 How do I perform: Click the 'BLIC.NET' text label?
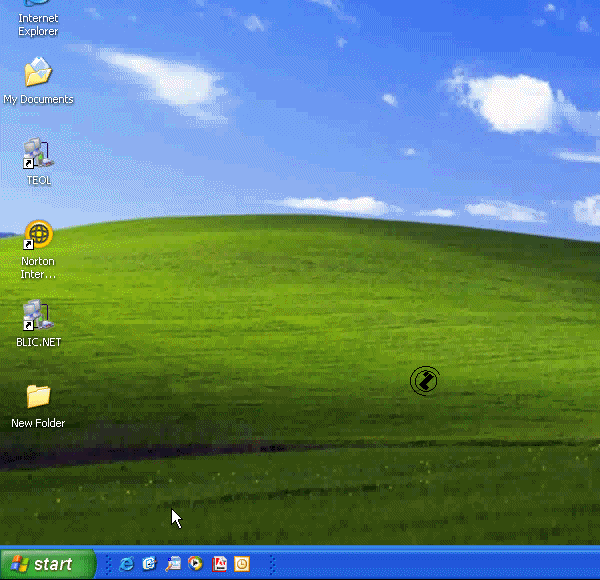tap(38, 343)
